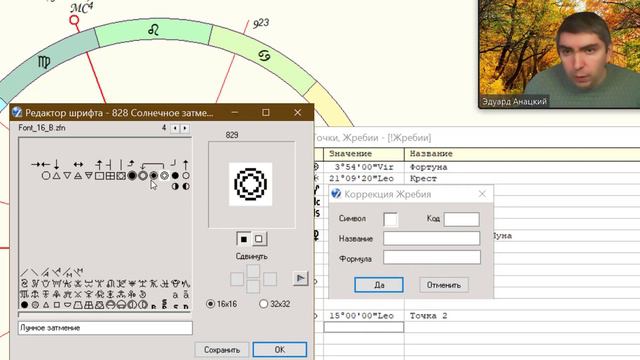Image resolution: width=640 pixels, height=360 pixels.
Task: Click the Virgo sign in zodiac ring
Action: pos(44,62)
